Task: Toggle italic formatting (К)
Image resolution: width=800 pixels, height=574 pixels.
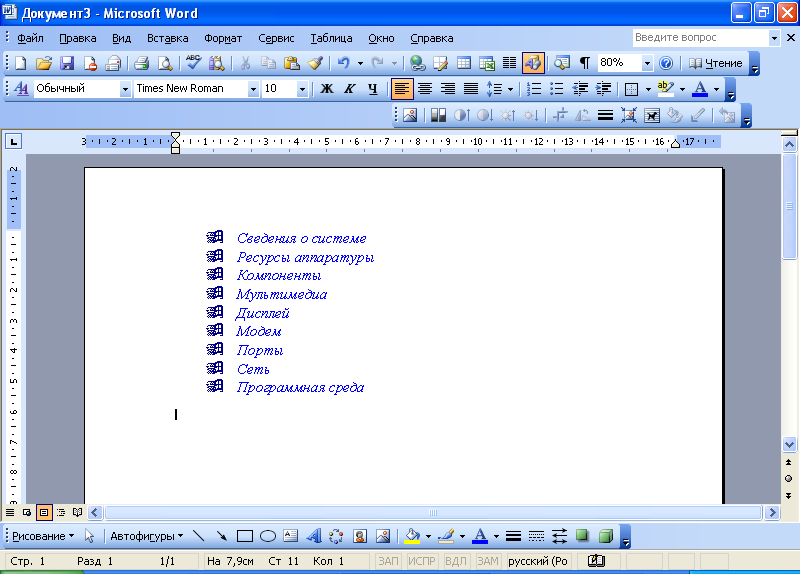Action: 349,89
